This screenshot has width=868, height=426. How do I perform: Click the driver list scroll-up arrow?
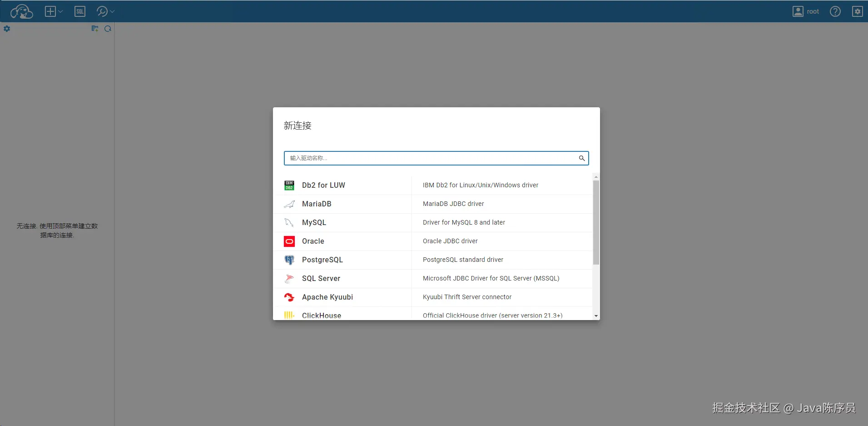tap(596, 177)
